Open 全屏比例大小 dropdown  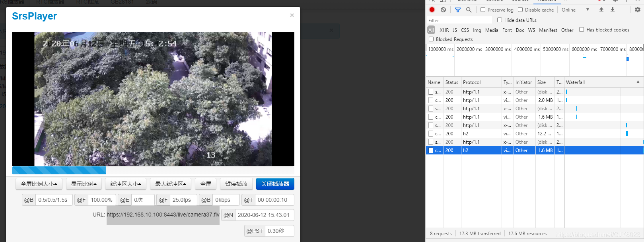coord(39,184)
